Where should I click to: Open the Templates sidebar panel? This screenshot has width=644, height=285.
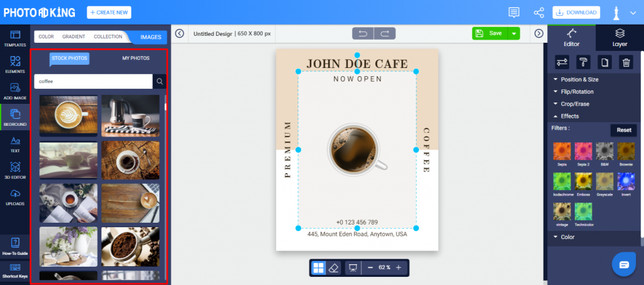click(x=15, y=38)
